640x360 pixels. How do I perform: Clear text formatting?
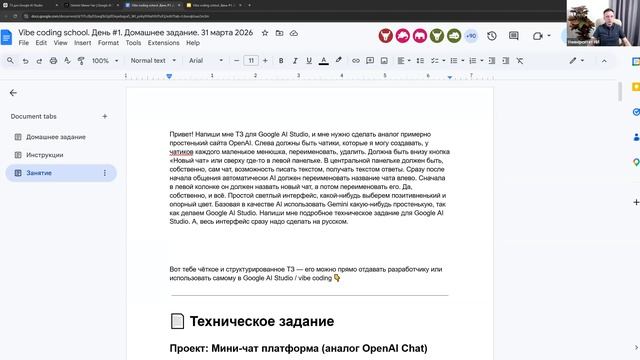click(x=520, y=60)
